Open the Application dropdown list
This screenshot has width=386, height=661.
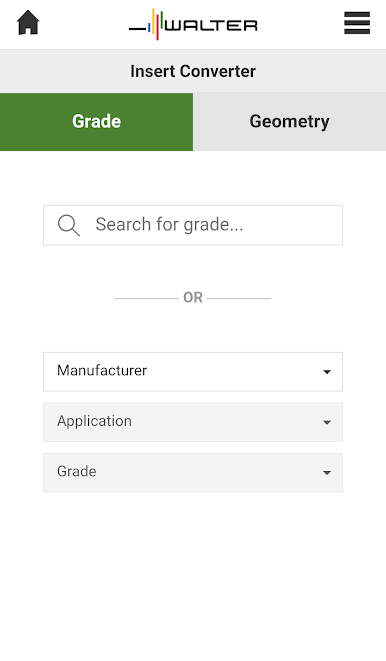[x=193, y=422]
